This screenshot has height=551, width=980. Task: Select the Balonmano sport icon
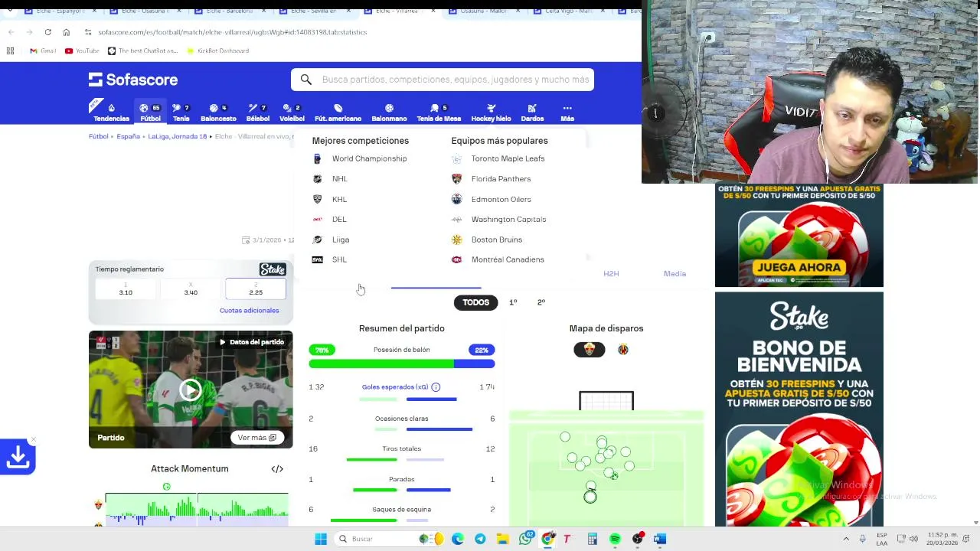(x=389, y=112)
